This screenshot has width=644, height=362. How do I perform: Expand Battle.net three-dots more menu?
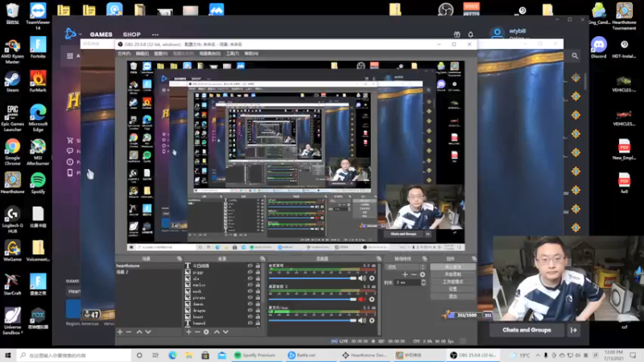point(155,35)
